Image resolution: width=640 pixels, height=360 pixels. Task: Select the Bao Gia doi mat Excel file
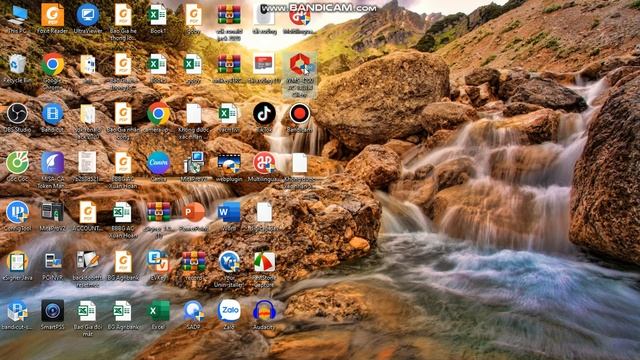click(87, 318)
